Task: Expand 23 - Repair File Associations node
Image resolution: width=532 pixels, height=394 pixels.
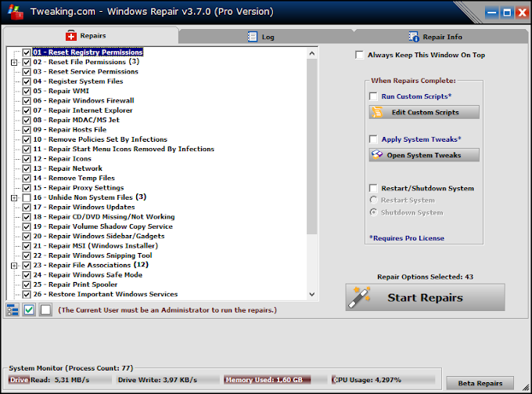Action: click(14, 266)
